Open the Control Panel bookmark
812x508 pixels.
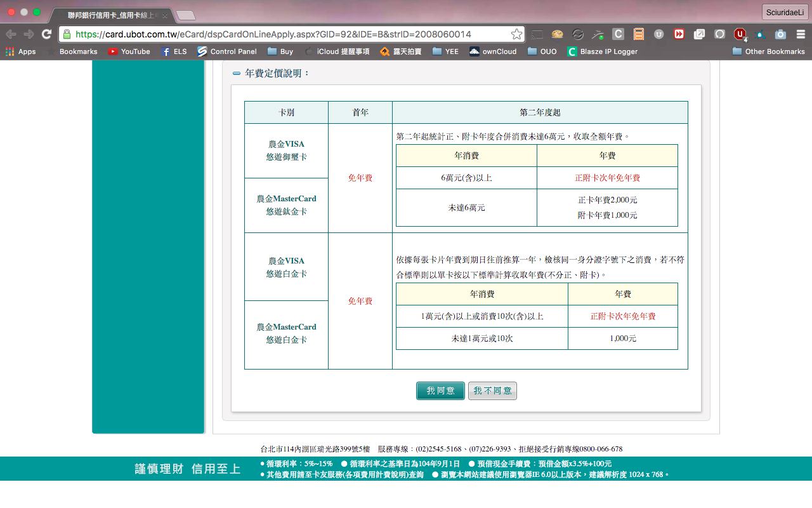[227, 51]
